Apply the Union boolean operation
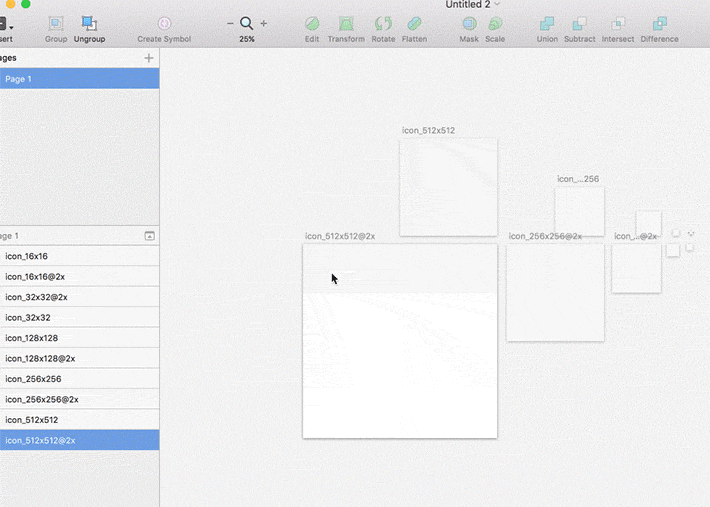 point(547,24)
